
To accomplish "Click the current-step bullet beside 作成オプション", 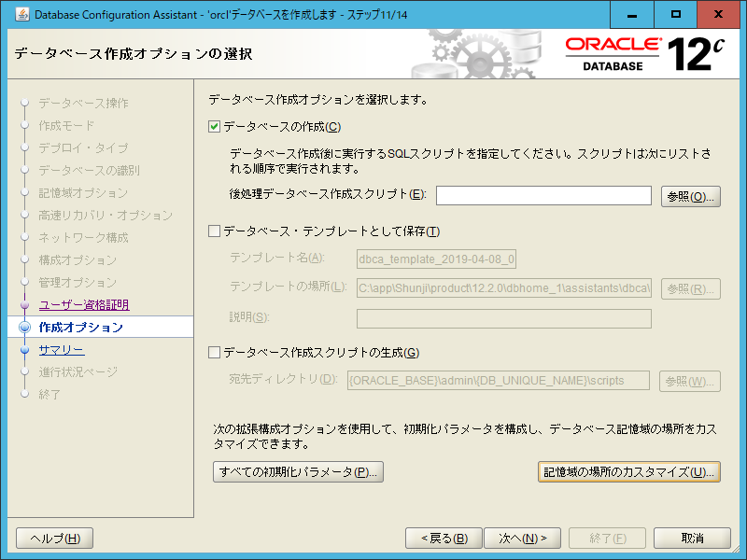I will coord(25,328).
